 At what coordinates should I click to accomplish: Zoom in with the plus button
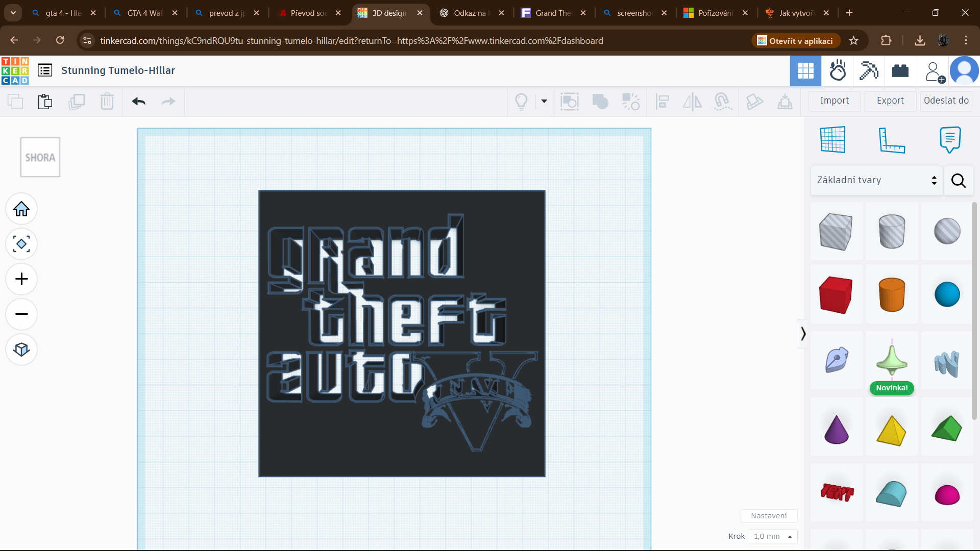coord(21,279)
